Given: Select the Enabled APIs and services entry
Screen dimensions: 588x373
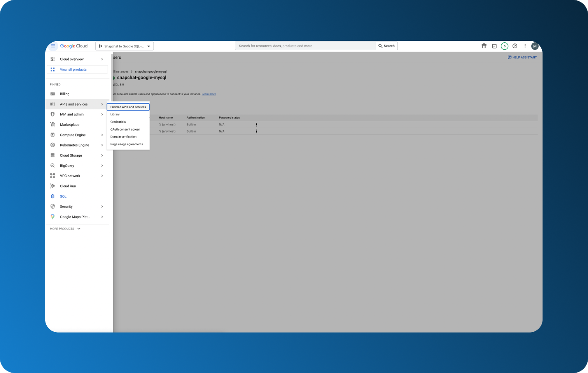Looking at the screenshot, I should pos(128,107).
